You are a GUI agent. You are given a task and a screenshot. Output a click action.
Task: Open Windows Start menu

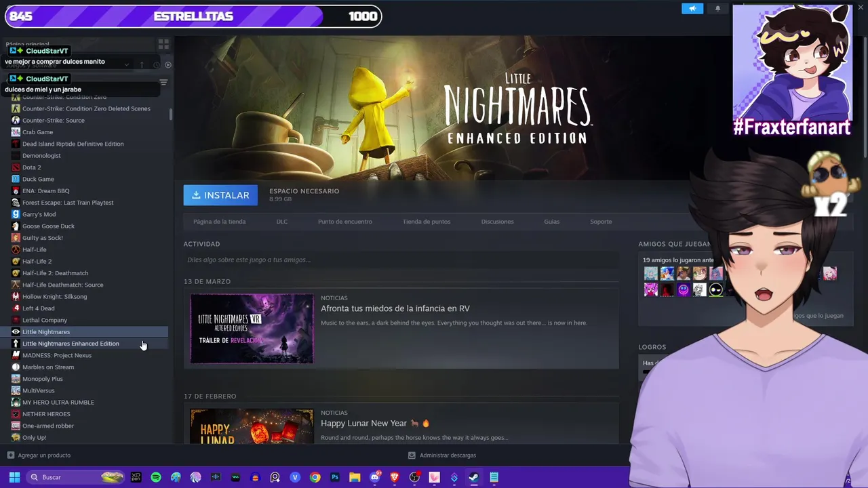click(14, 477)
